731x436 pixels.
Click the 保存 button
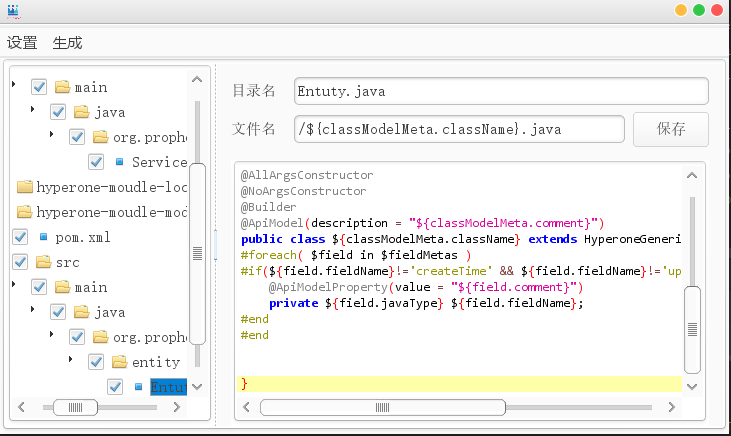(x=670, y=129)
